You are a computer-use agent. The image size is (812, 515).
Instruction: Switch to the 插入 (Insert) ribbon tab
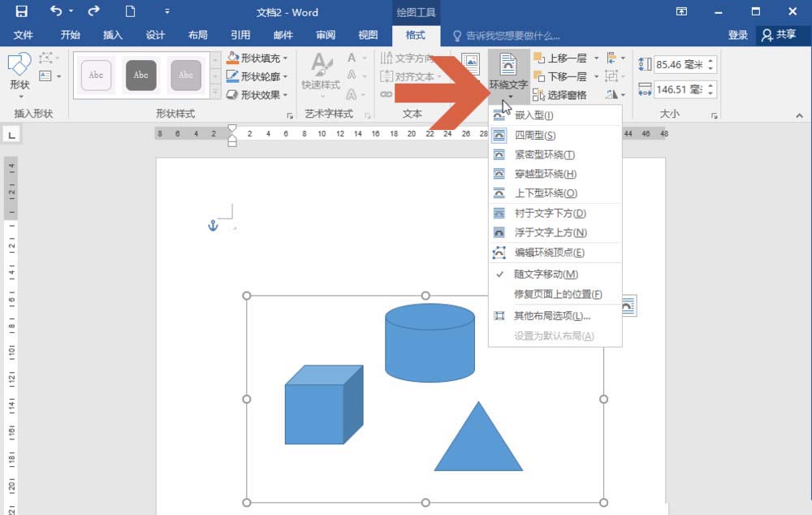point(112,35)
